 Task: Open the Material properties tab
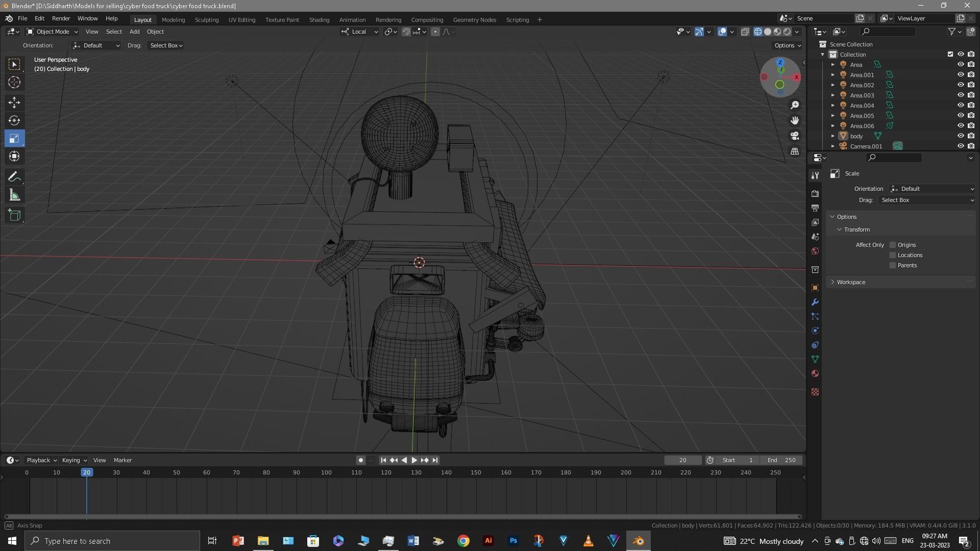point(815,373)
